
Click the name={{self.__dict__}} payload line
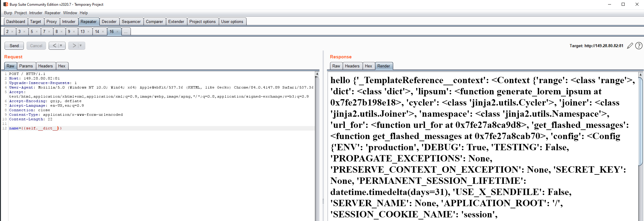pyautogui.click(x=36, y=128)
